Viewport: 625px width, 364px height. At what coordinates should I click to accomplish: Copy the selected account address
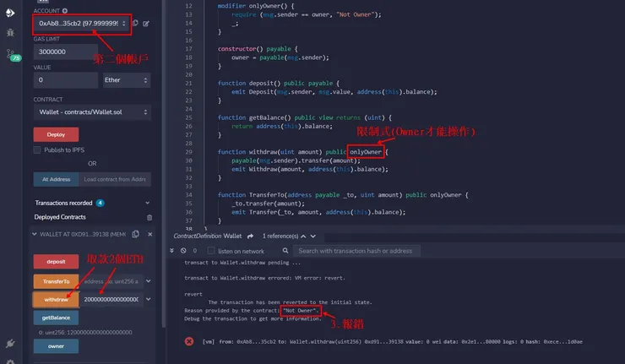click(x=135, y=23)
